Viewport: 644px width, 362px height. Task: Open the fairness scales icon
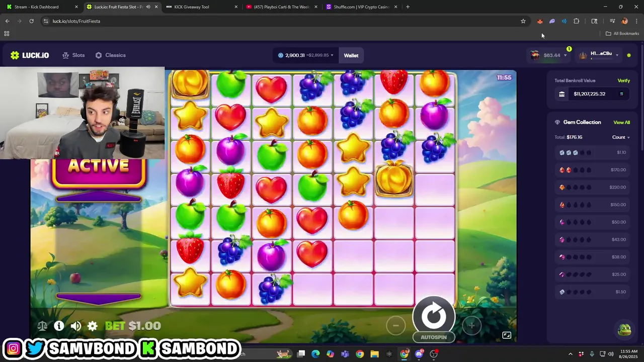coord(42,326)
